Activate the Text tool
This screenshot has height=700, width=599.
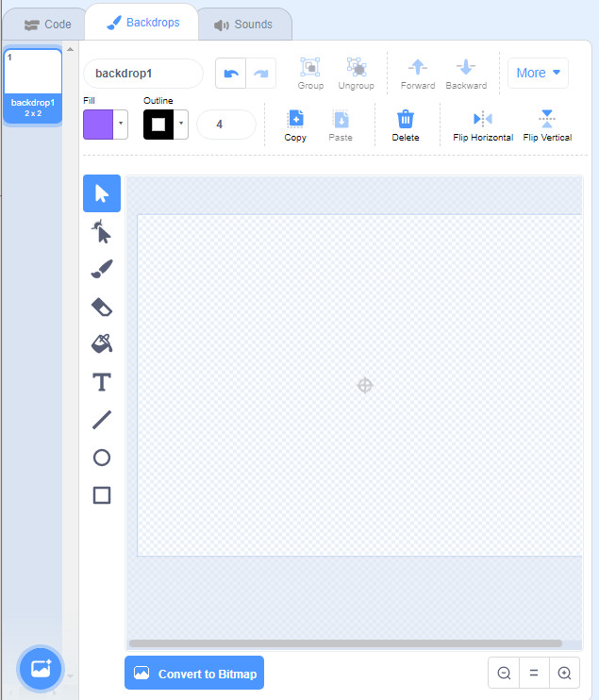click(102, 382)
